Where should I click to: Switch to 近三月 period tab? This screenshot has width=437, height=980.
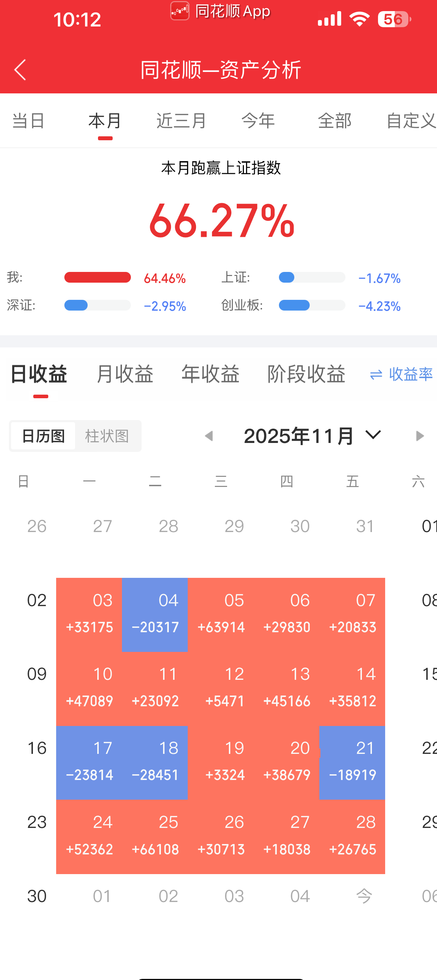(x=181, y=121)
